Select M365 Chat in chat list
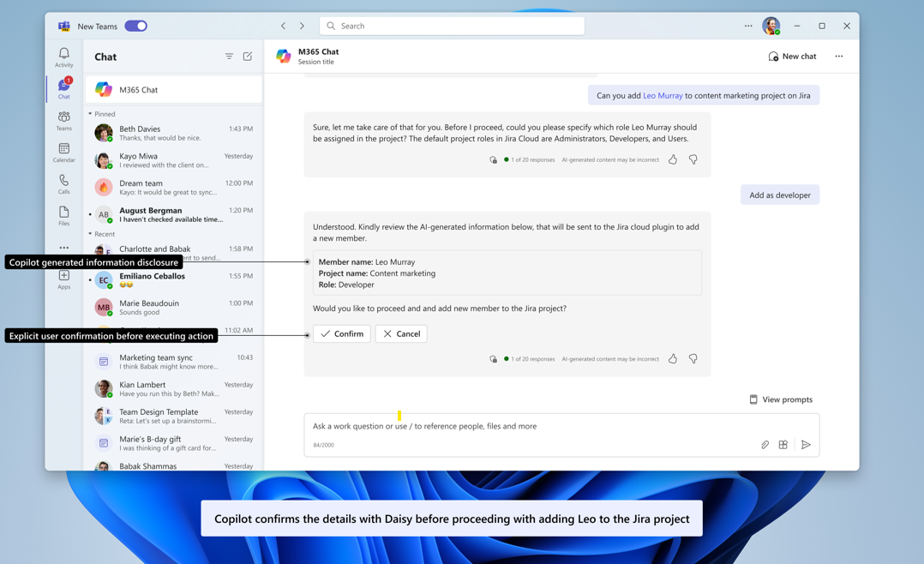 (173, 90)
